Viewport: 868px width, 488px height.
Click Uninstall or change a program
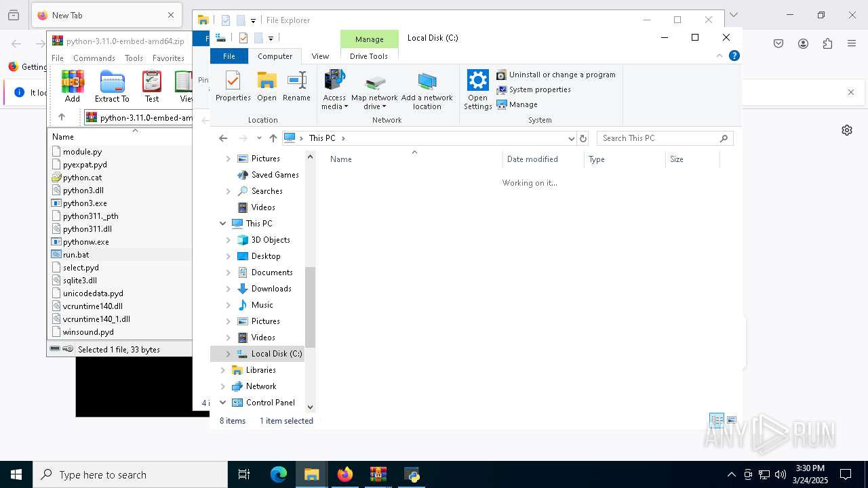pos(556,75)
